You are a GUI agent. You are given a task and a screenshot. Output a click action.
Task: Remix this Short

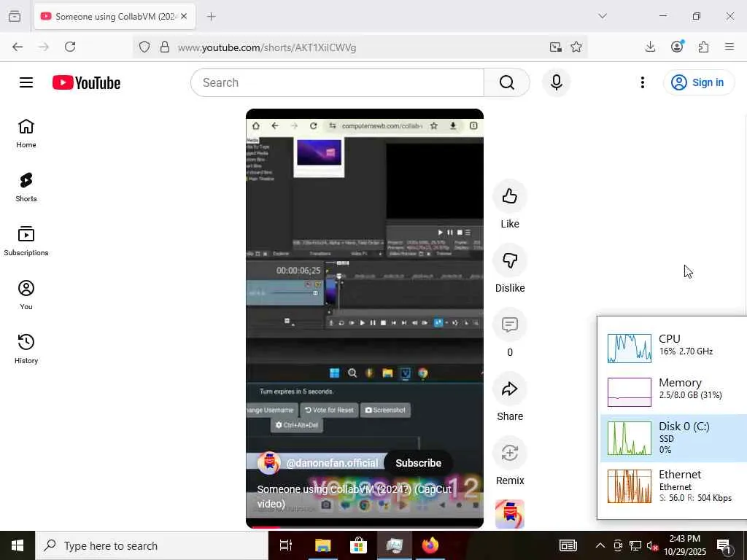click(510, 453)
